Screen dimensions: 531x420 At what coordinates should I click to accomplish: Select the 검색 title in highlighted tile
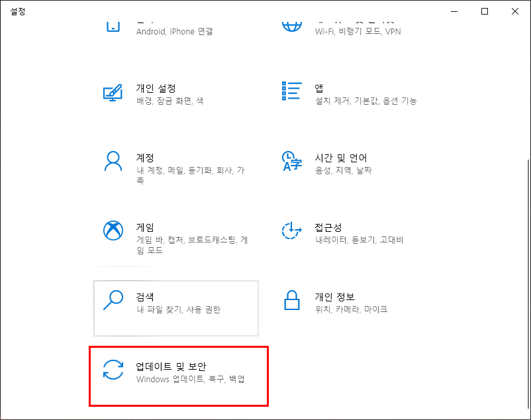145,297
